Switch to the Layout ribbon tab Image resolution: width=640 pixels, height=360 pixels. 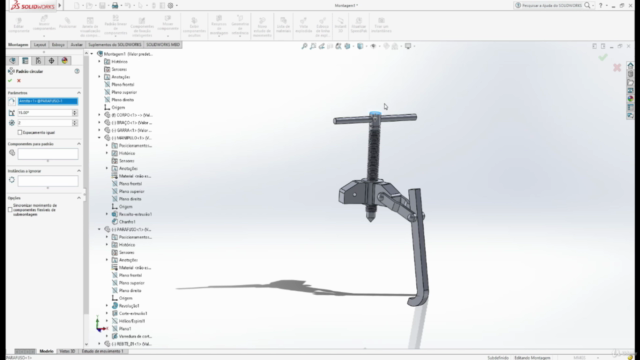coord(40,44)
